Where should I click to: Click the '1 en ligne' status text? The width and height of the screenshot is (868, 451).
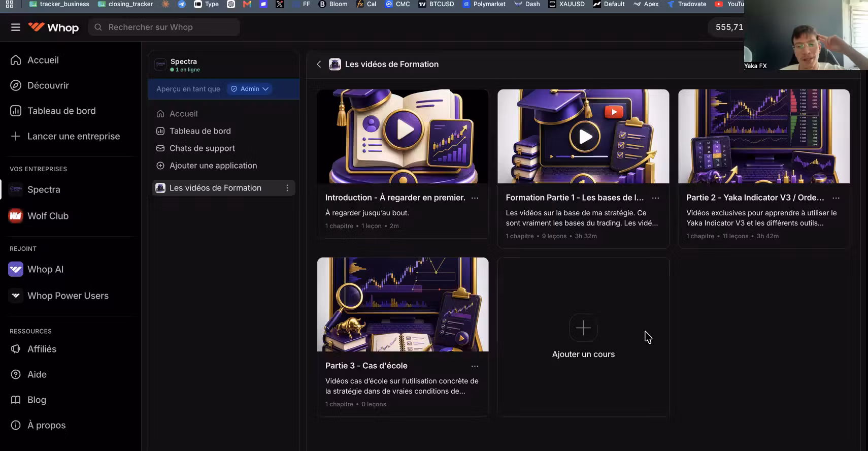[188, 70]
